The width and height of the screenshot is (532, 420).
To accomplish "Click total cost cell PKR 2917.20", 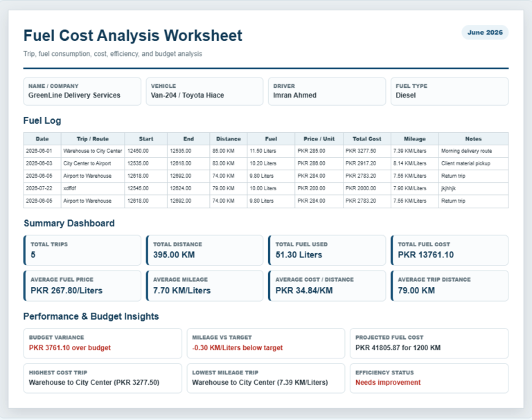I will point(366,164).
